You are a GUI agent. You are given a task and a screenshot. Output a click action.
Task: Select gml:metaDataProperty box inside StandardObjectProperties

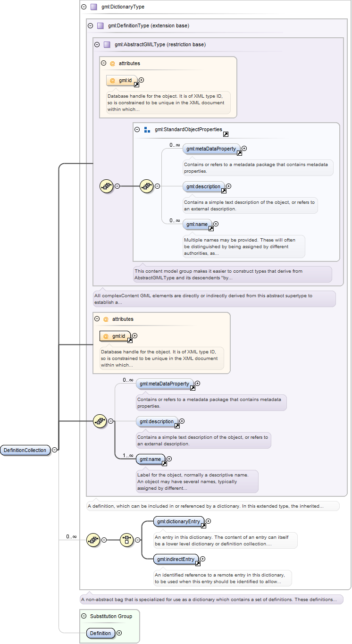pos(212,148)
